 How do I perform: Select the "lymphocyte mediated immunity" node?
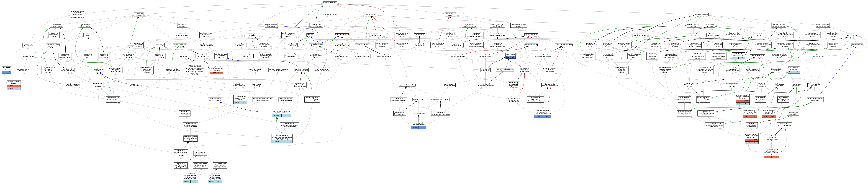tap(255, 70)
